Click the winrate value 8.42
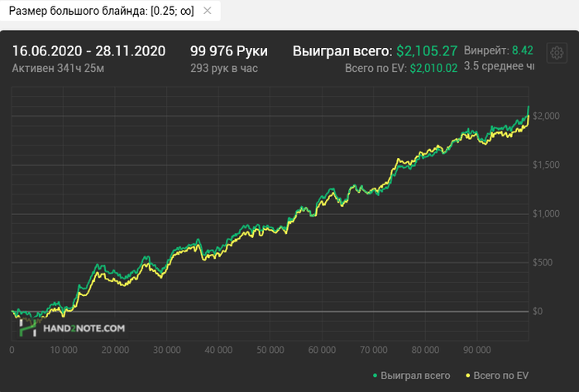 point(523,50)
